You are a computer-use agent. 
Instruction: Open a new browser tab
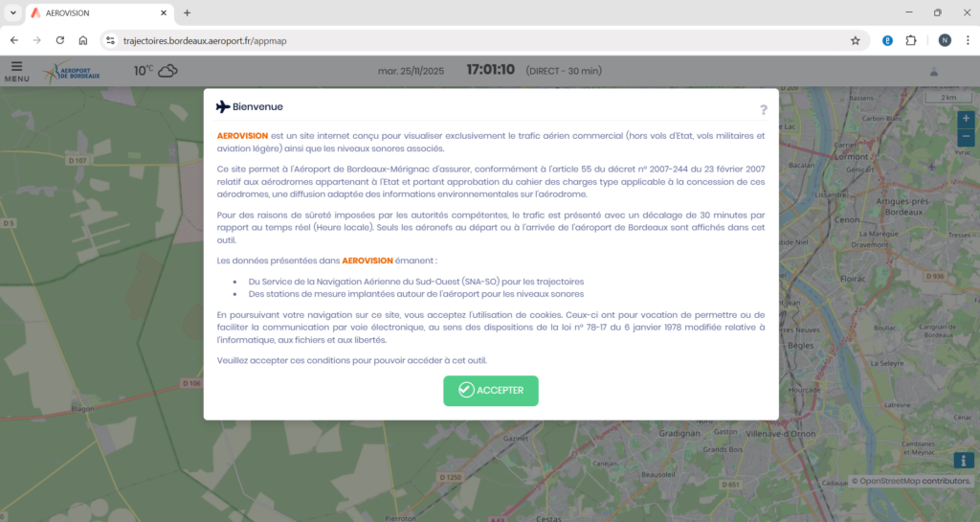point(187,12)
